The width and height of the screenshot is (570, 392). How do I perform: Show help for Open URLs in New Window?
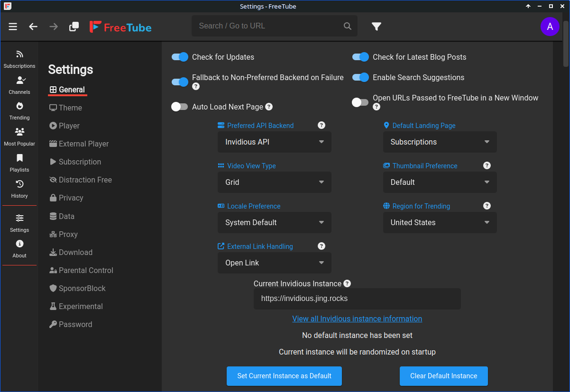coord(376,107)
